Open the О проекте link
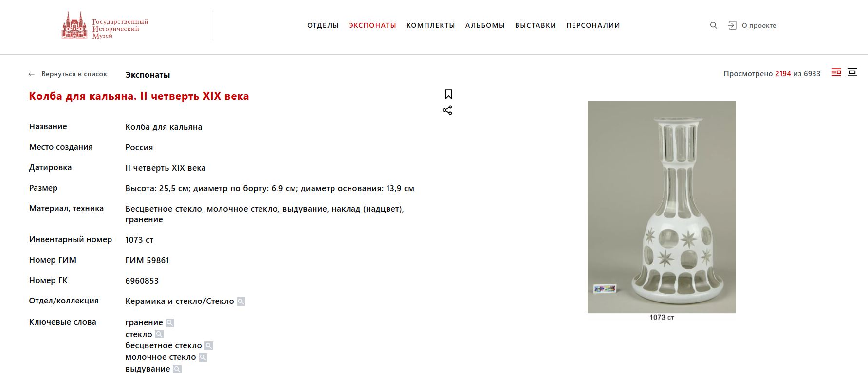The image size is (868, 391). [x=759, y=25]
